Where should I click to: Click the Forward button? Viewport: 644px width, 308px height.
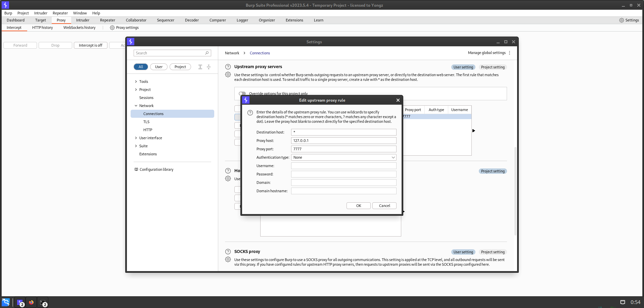click(x=20, y=45)
